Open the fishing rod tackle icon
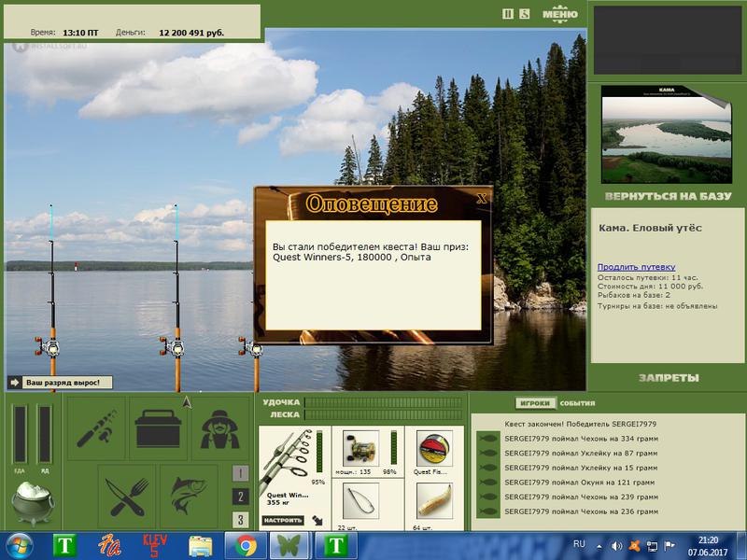Image resolution: width=747 pixels, height=560 pixels. point(96,429)
